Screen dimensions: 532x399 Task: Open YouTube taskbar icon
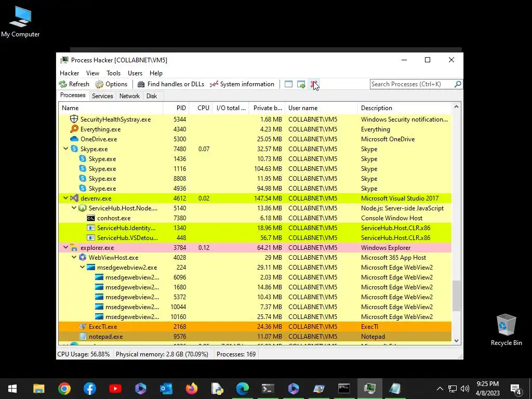point(115,389)
